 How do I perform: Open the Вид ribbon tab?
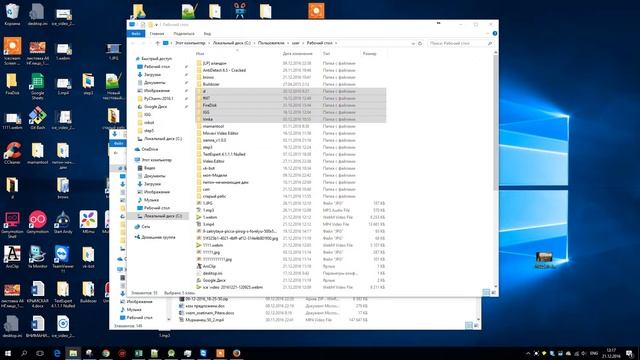tap(207, 33)
